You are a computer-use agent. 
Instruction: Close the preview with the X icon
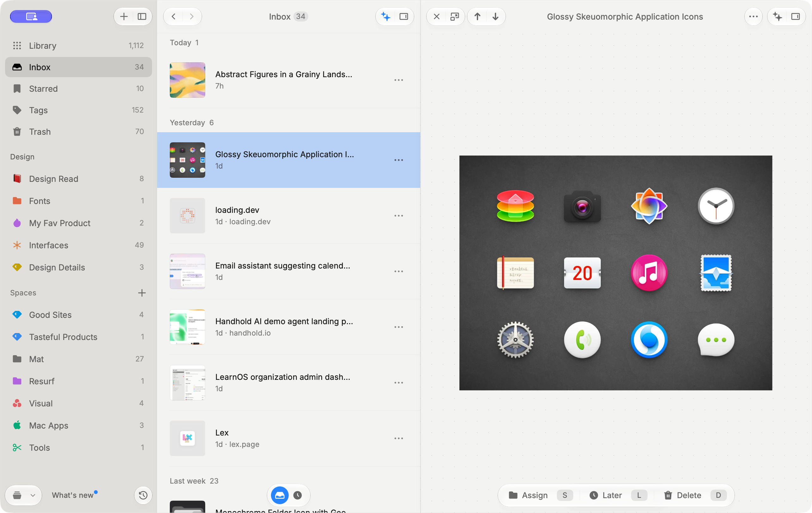436,16
